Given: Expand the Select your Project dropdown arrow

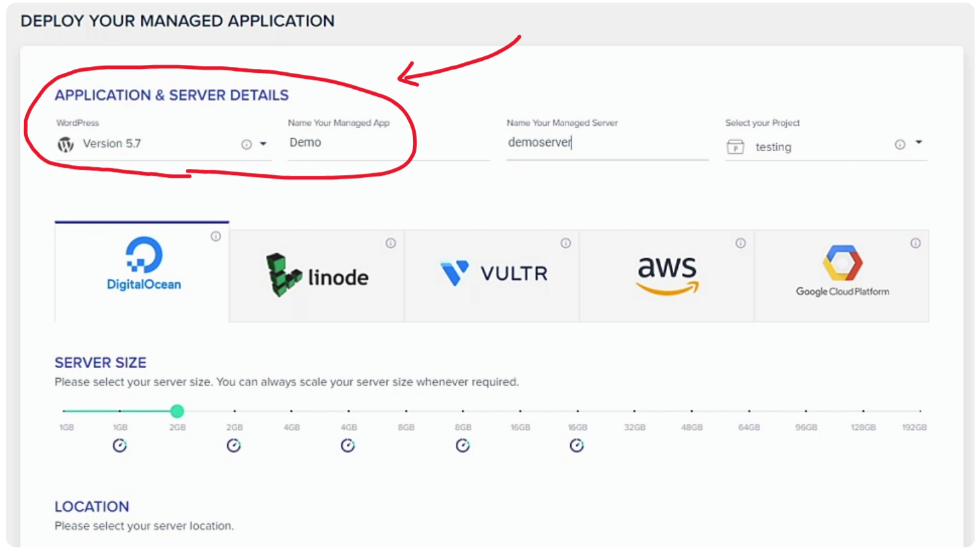Looking at the screenshot, I should 918,142.
